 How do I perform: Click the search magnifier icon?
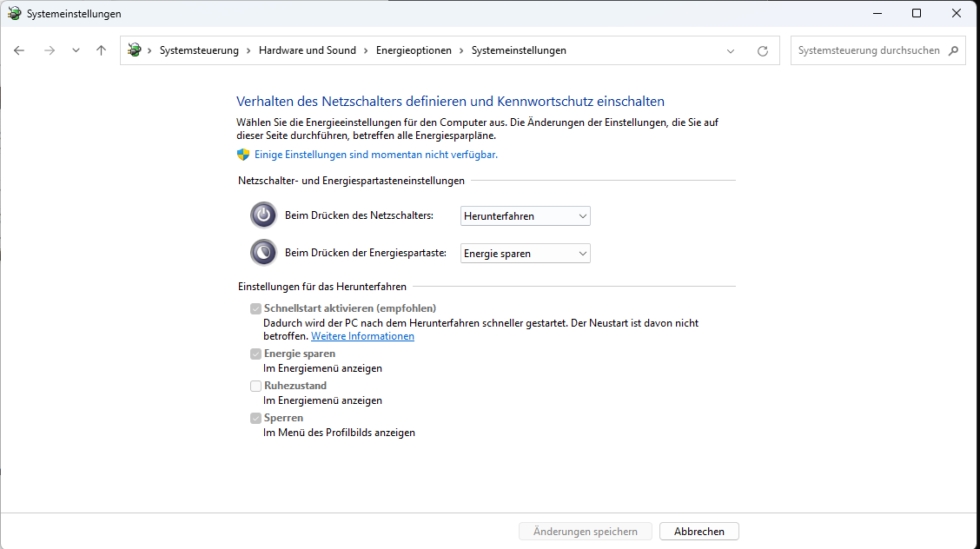pyautogui.click(x=953, y=50)
